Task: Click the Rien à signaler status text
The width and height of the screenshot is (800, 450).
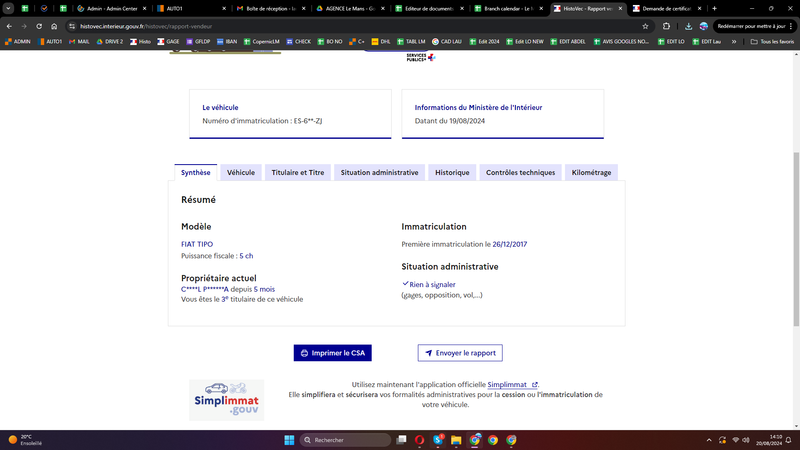Action: click(432, 285)
